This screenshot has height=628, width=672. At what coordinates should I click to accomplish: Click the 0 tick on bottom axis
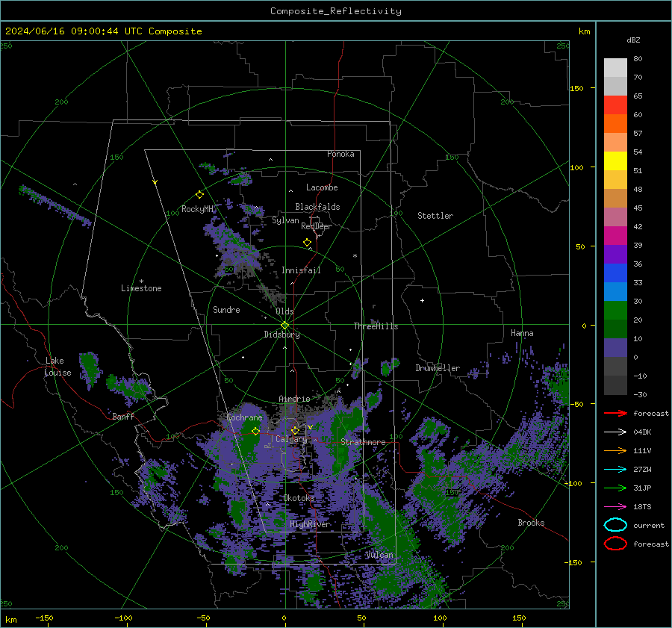[x=284, y=618]
